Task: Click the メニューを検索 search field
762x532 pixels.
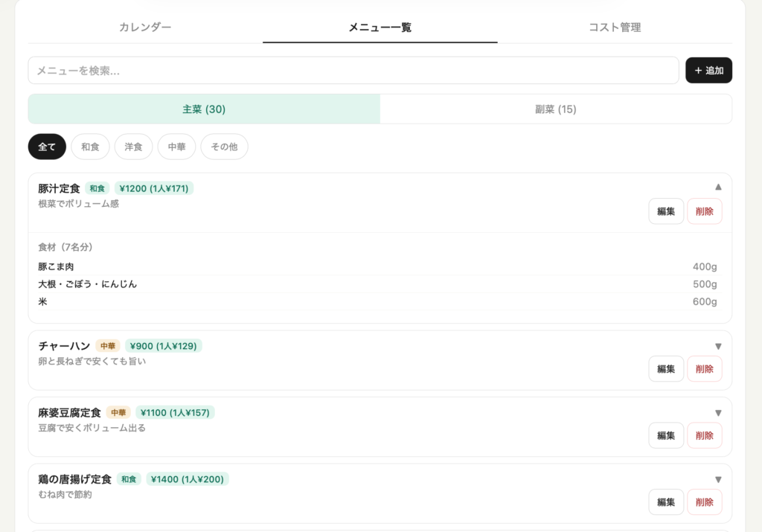Action: pos(353,71)
